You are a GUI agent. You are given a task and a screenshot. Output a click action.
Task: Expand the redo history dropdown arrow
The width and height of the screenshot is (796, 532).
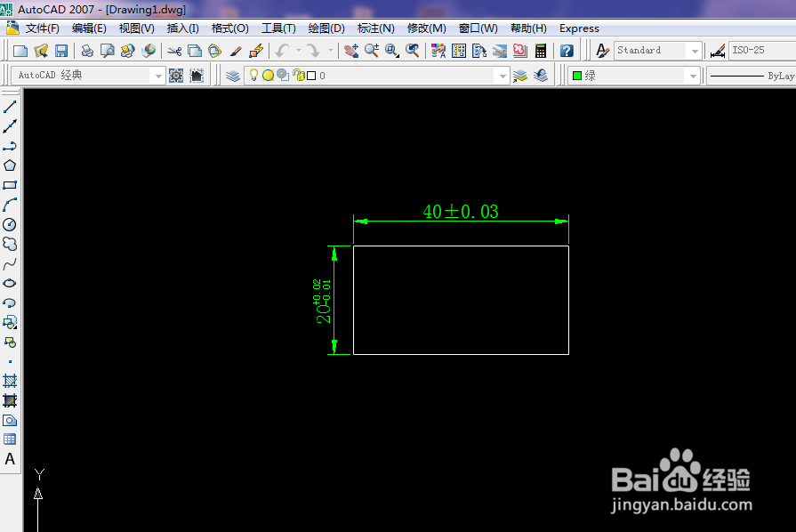331,50
